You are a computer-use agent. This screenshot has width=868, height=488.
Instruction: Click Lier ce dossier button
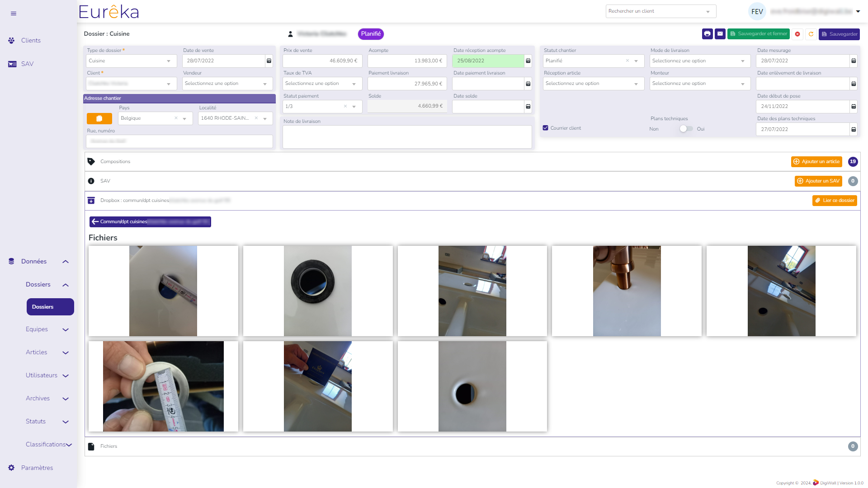835,201
